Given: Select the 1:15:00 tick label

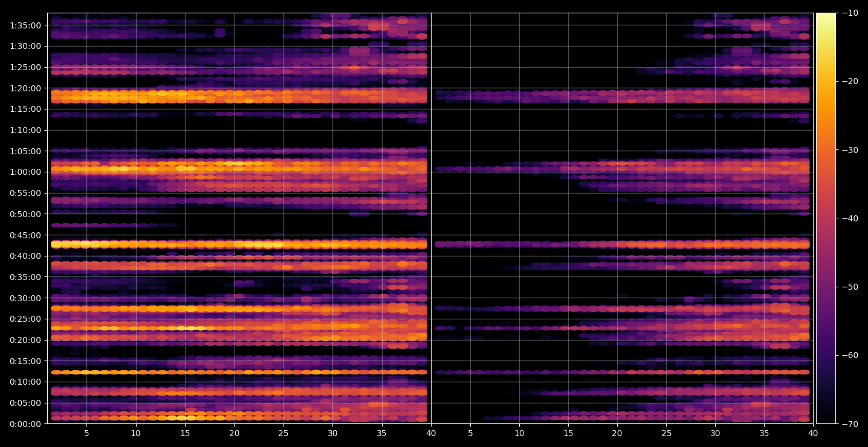Looking at the screenshot, I should coord(25,109).
